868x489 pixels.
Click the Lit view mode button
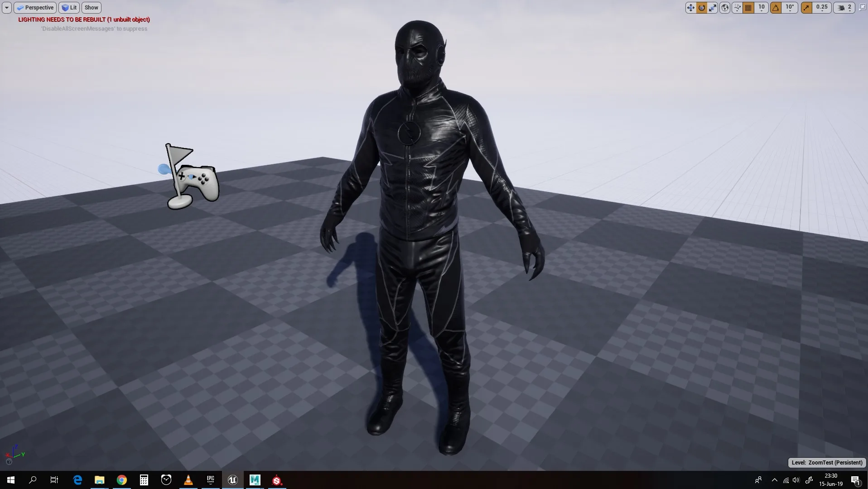pyautogui.click(x=69, y=7)
